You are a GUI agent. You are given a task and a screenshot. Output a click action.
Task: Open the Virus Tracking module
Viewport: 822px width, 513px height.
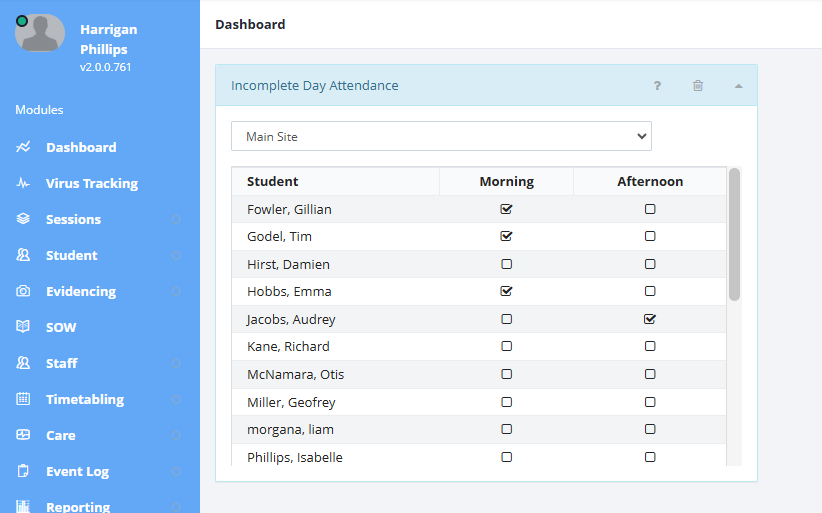click(92, 183)
